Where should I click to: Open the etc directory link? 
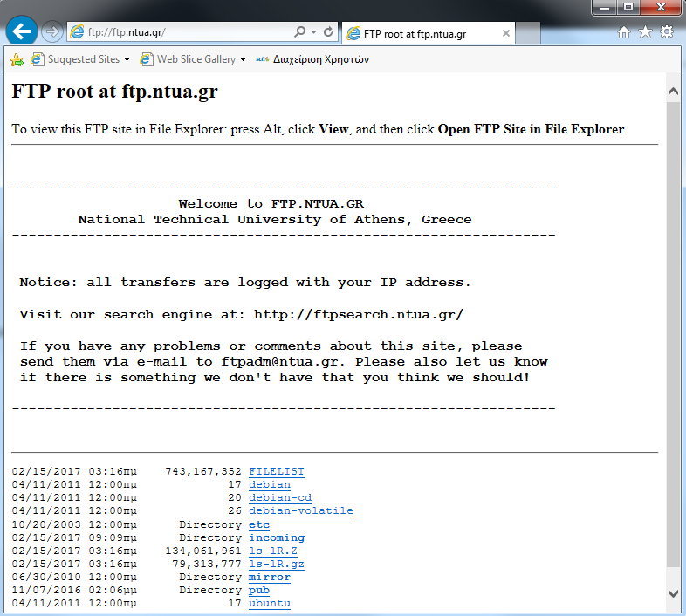[259, 524]
